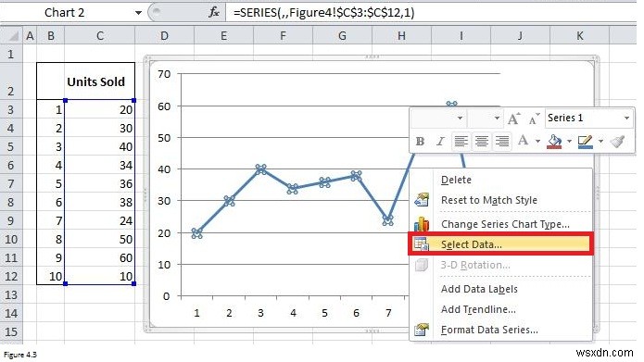
Task: Click the chart data point at category 7
Action: click(387, 220)
